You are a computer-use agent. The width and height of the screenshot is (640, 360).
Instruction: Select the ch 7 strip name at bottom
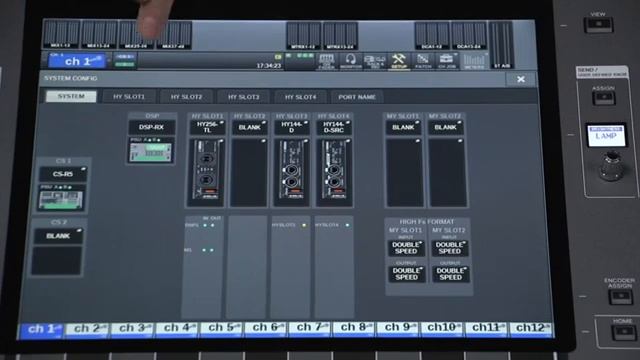(310, 329)
